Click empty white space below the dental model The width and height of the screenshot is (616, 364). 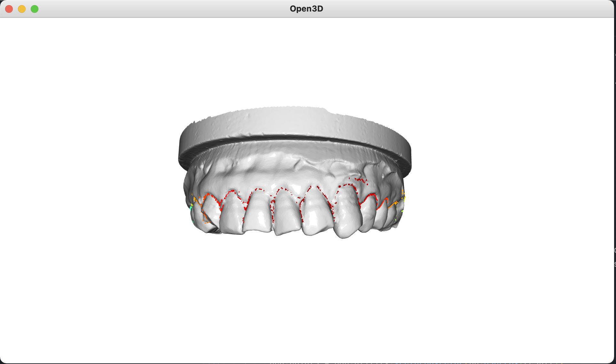(294, 294)
